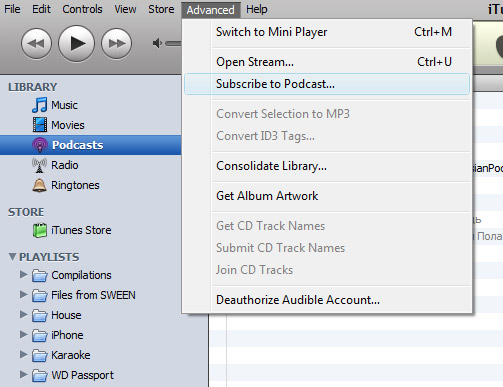Choose Switch to Mini Player

(x=327, y=32)
